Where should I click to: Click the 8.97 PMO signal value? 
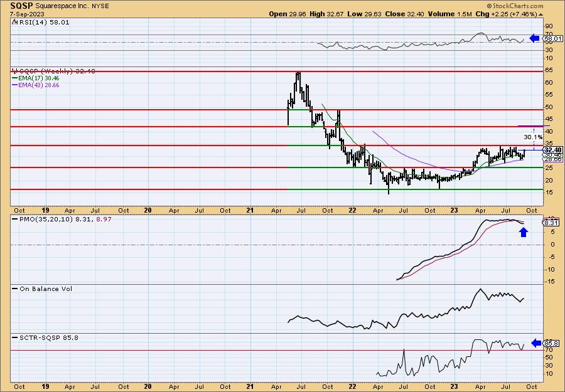pyautogui.click(x=104, y=219)
